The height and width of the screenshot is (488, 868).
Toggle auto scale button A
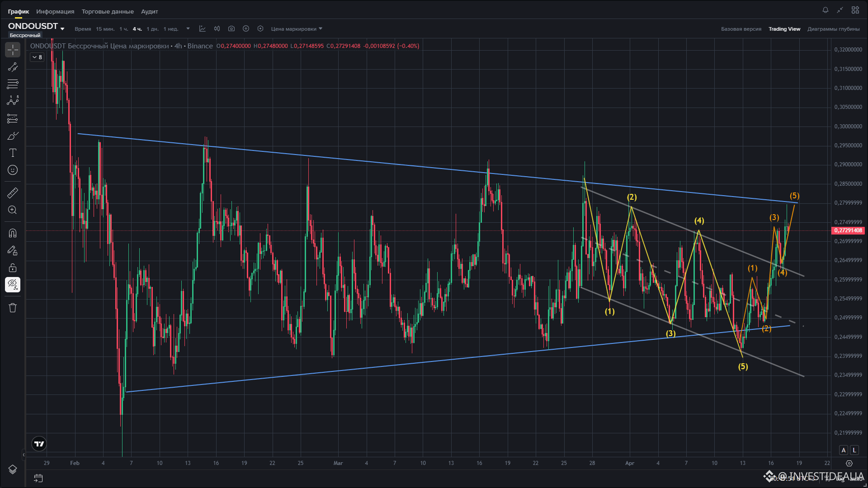tap(844, 450)
